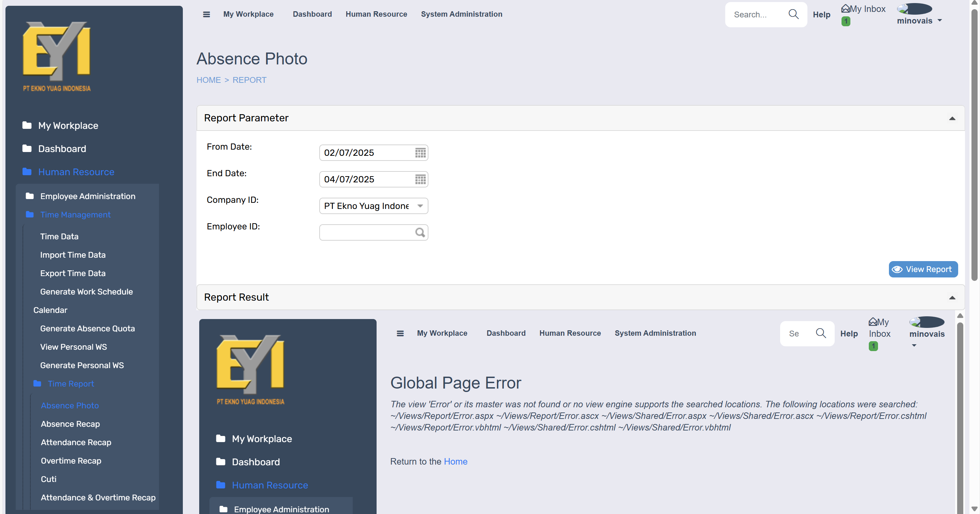Go to HOME breadcrumb link
The image size is (980, 514).
point(208,80)
